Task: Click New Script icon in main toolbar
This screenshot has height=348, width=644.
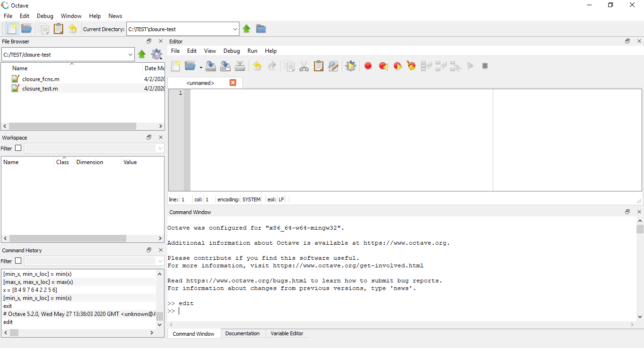Action: [12, 29]
